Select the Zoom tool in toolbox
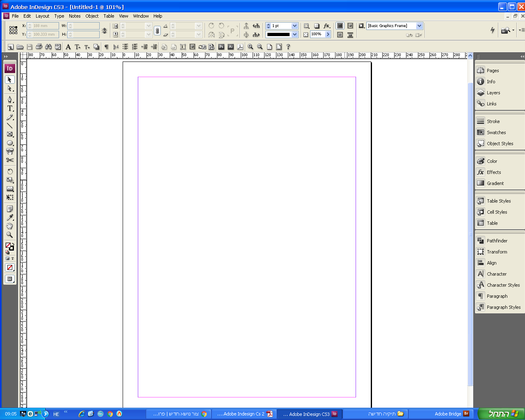This screenshot has width=525, height=420. 10,235
